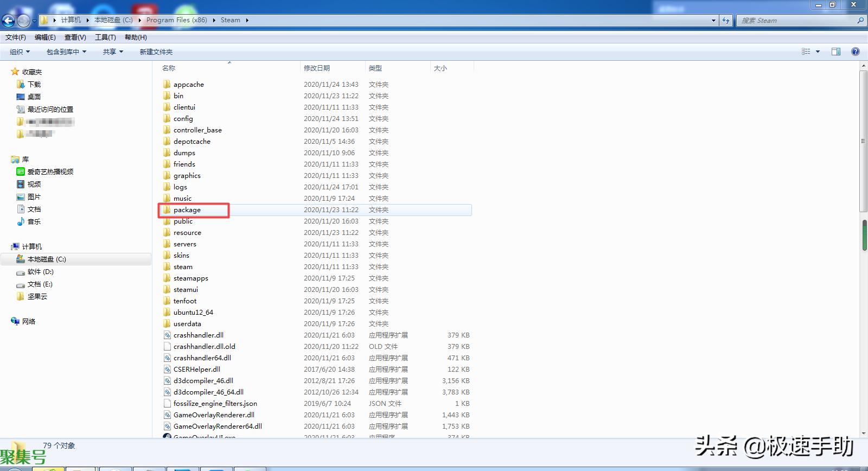Expand the Include in library dropdown
Viewport: 868px width, 471px height.
(x=66, y=52)
